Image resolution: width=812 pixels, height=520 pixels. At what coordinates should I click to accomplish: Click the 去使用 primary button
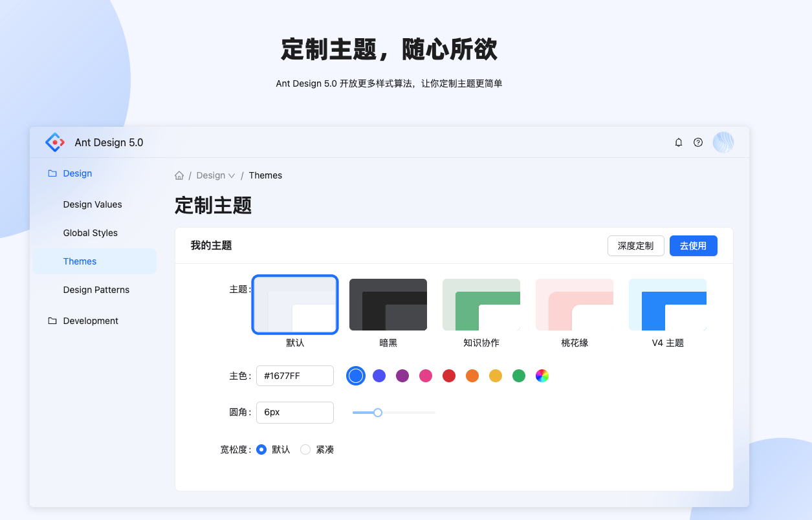click(x=694, y=246)
